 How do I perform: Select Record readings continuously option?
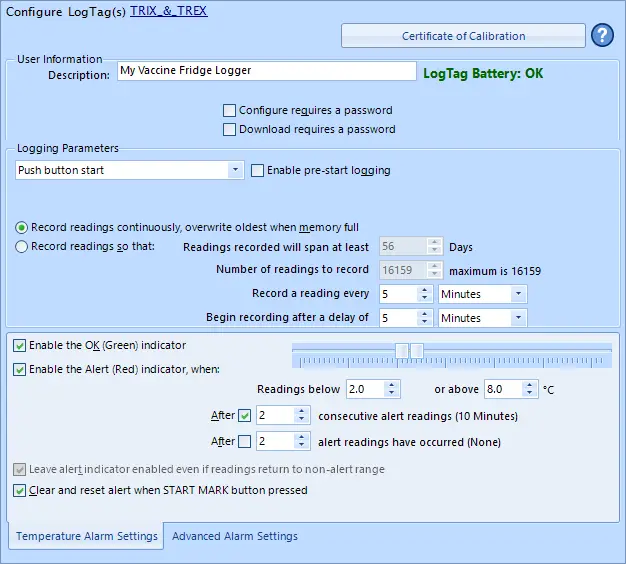coord(22,228)
